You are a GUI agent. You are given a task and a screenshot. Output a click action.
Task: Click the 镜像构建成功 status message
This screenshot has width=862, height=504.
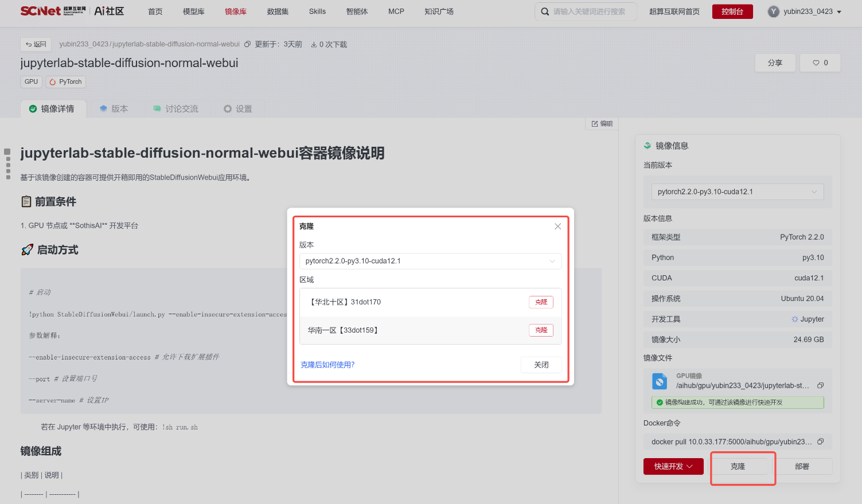coord(738,403)
